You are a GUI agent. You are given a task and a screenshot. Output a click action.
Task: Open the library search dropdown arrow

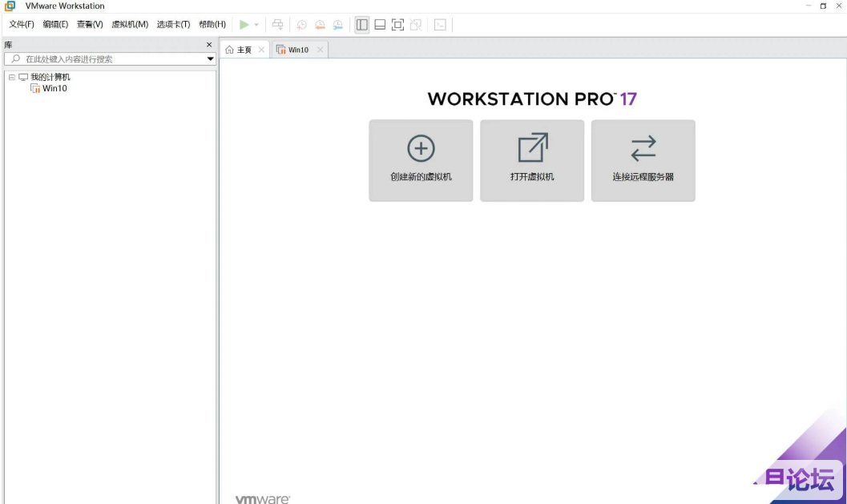tap(210, 58)
